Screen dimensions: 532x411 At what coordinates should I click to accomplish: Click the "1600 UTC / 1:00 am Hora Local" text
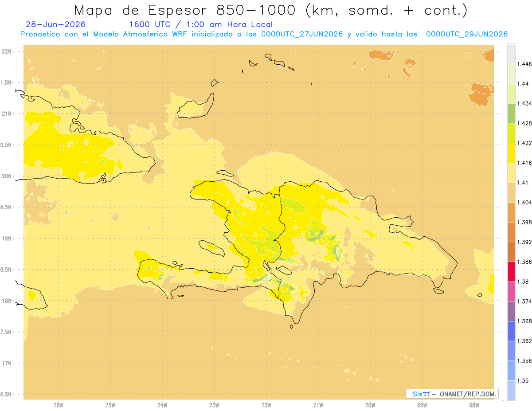[x=200, y=24]
